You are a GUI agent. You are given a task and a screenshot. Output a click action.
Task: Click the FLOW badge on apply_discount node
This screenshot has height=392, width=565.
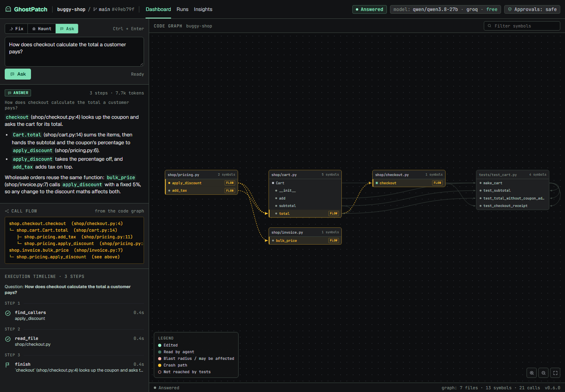tap(230, 183)
